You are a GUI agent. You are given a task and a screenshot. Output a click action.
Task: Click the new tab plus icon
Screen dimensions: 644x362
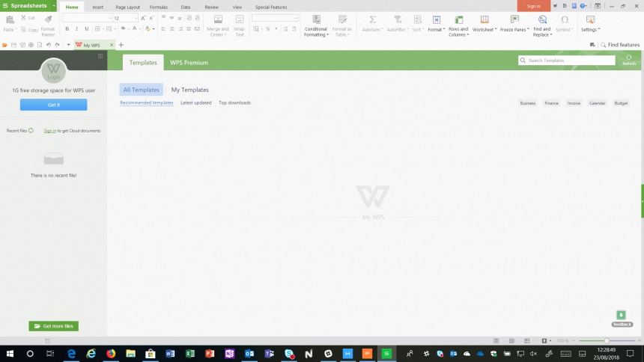pos(121,45)
